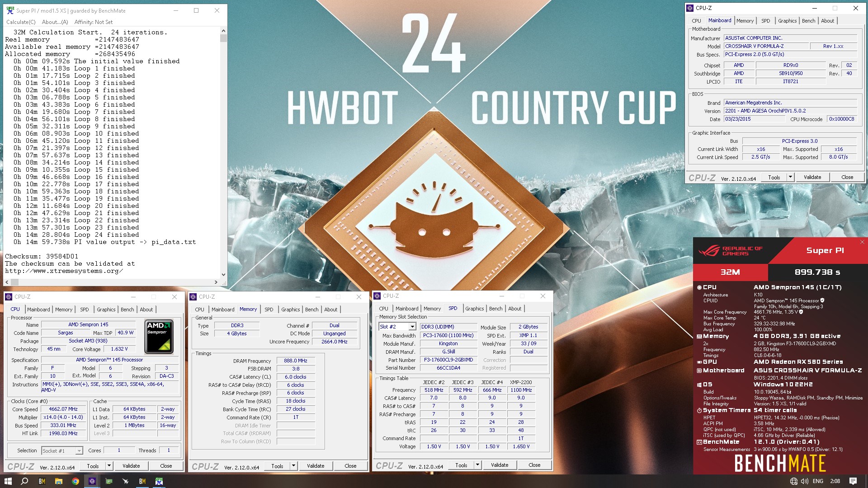This screenshot has width=868, height=488.
Task: Open the About...(A) menu in Super PI
Action: (x=55, y=22)
